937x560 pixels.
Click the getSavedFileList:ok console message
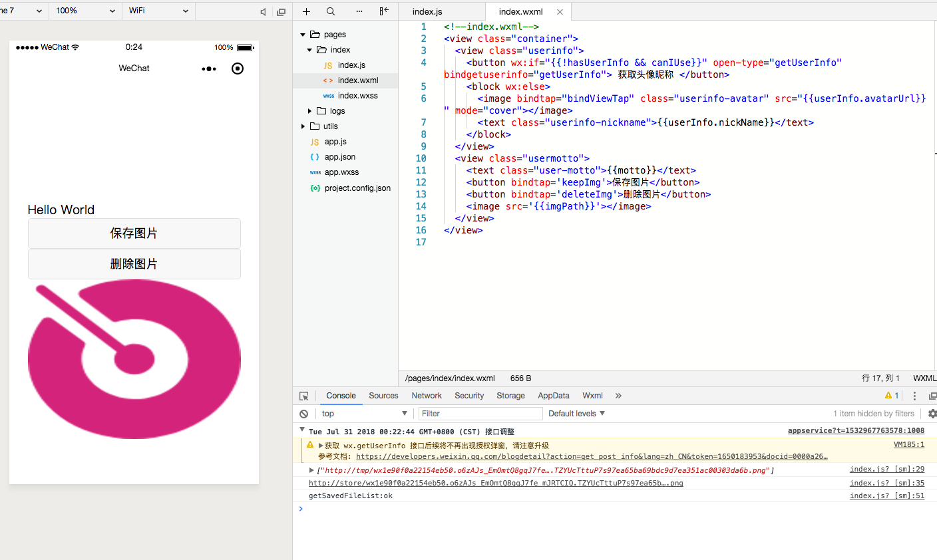point(351,496)
